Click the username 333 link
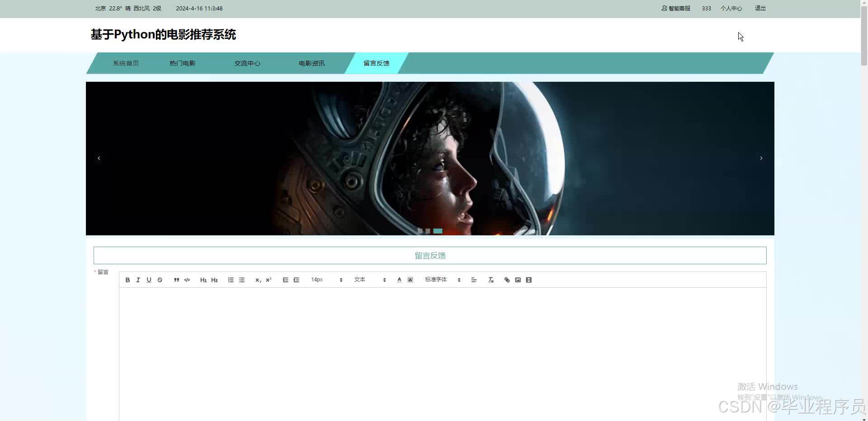This screenshot has width=868, height=421. (x=706, y=9)
